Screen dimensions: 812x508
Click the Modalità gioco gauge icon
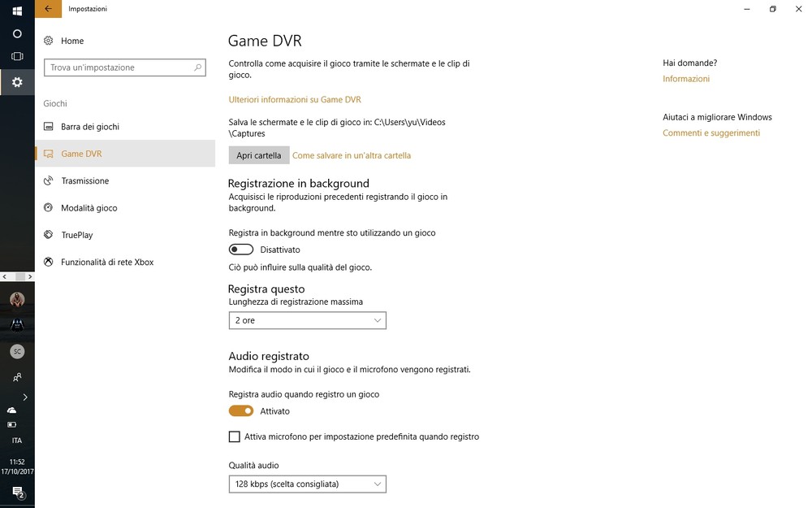tap(49, 208)
